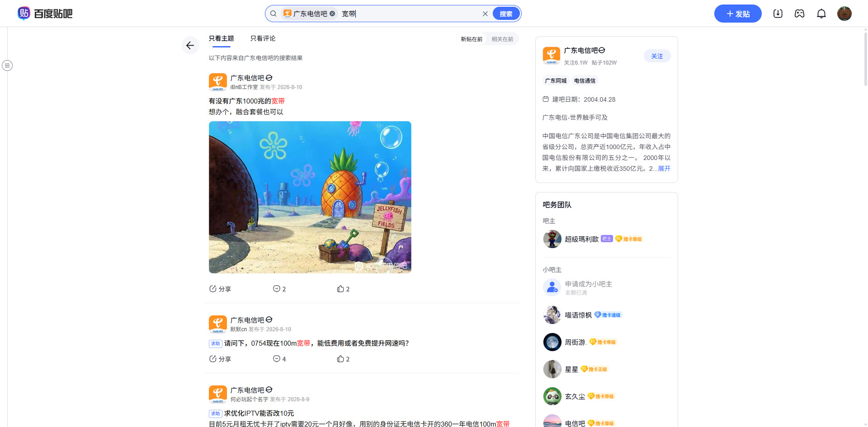Open forum avatar on iBnB工作室's post
Screen dimensions: 868x427
[218, 82]
